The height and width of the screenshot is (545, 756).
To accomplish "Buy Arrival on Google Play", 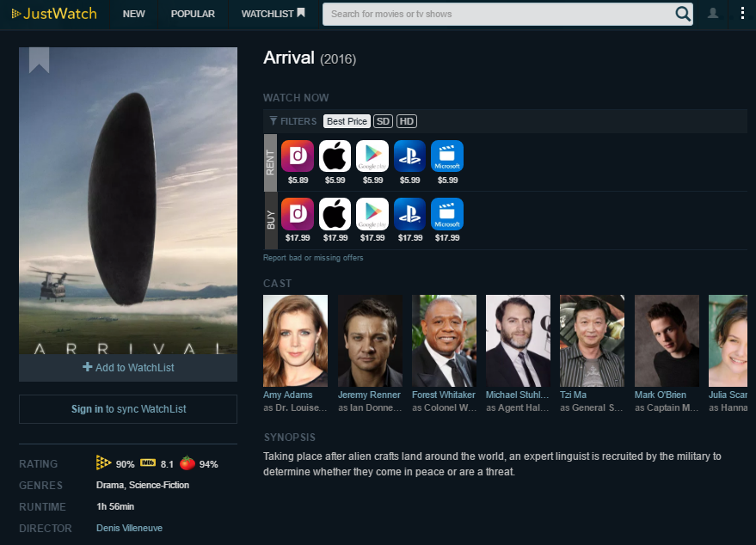I will pyautogui.click(x=372, y=214).
